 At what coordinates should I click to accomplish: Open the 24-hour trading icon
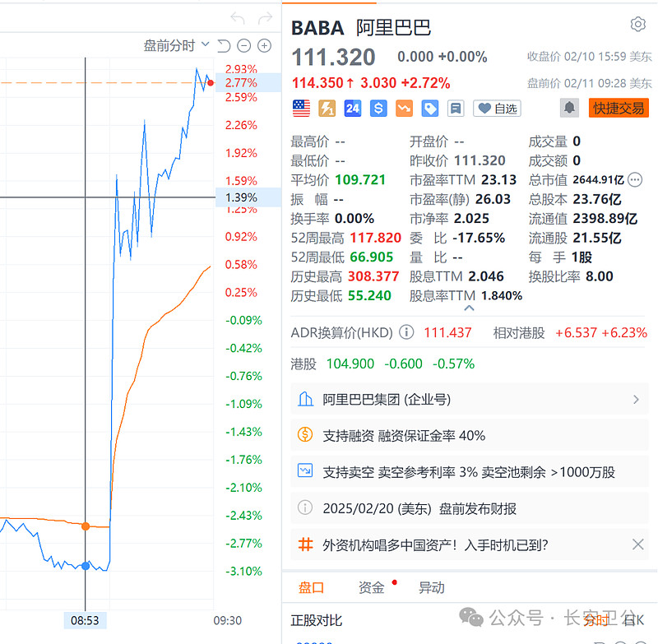[x=352, y=108]
